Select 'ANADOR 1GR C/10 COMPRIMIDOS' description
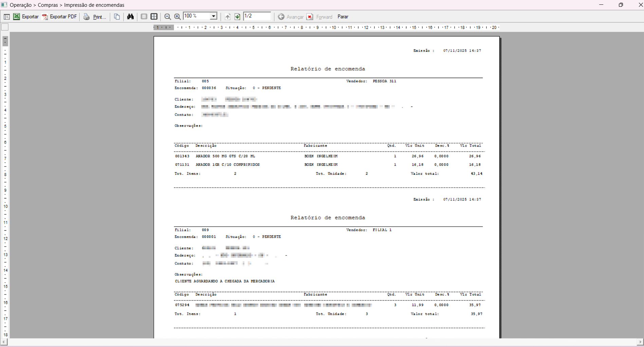 pos(228,165)
